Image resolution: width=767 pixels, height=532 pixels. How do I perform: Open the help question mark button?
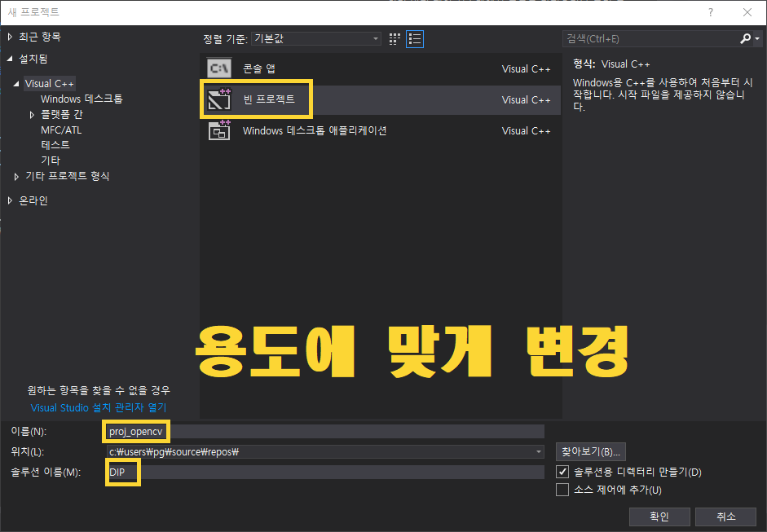click(x=710, y=12)
